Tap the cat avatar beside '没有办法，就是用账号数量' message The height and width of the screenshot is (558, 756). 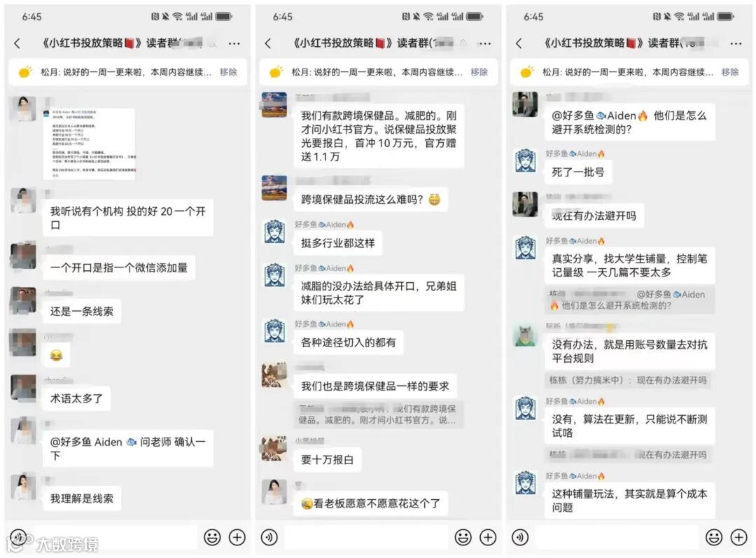(525, 335)
